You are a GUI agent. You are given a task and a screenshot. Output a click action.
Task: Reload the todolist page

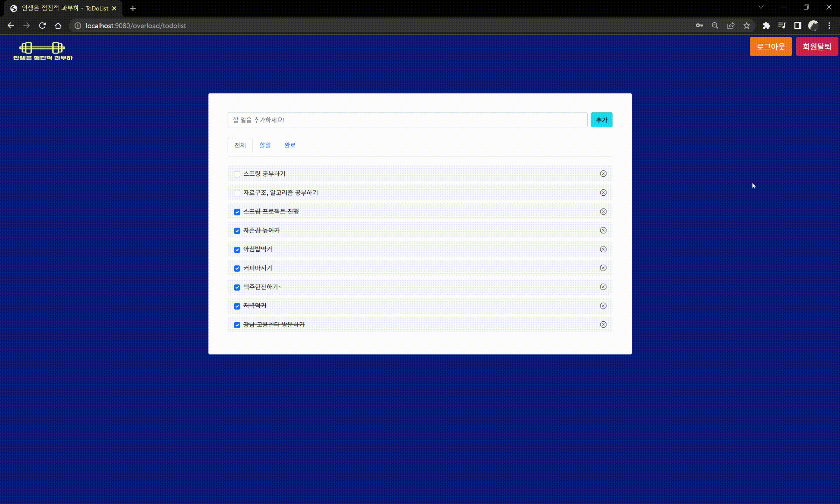42,26
